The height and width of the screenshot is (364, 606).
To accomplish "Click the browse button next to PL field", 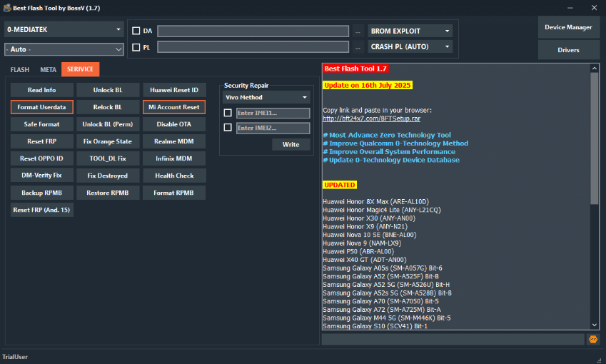I will click(x=358, y=48).
